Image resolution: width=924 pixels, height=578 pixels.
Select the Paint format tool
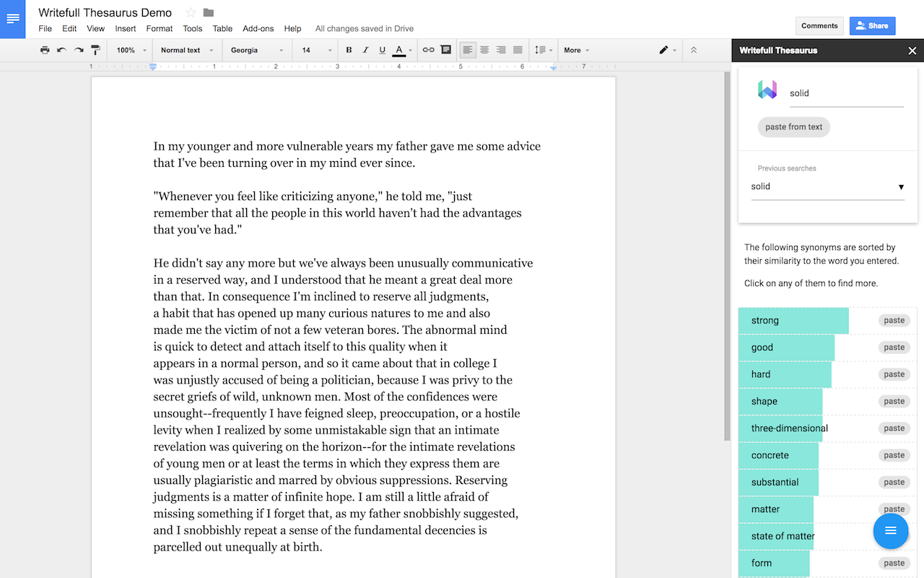click(95, 50)
